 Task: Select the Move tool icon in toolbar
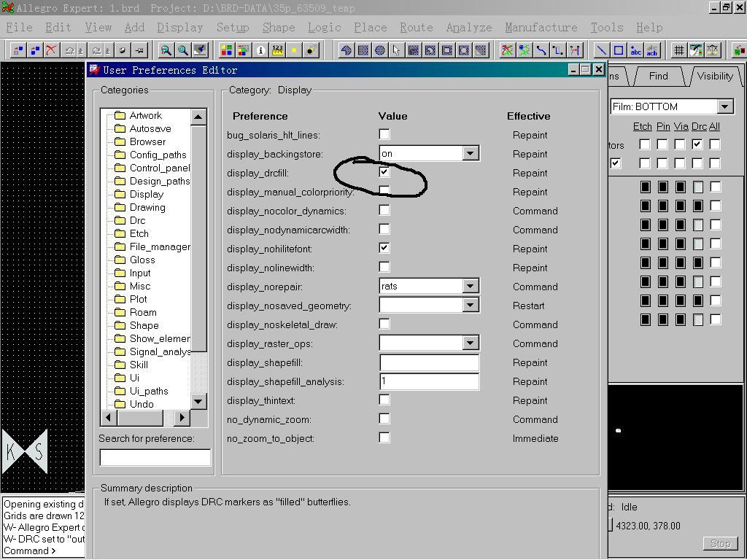click(x=18, y=50)
